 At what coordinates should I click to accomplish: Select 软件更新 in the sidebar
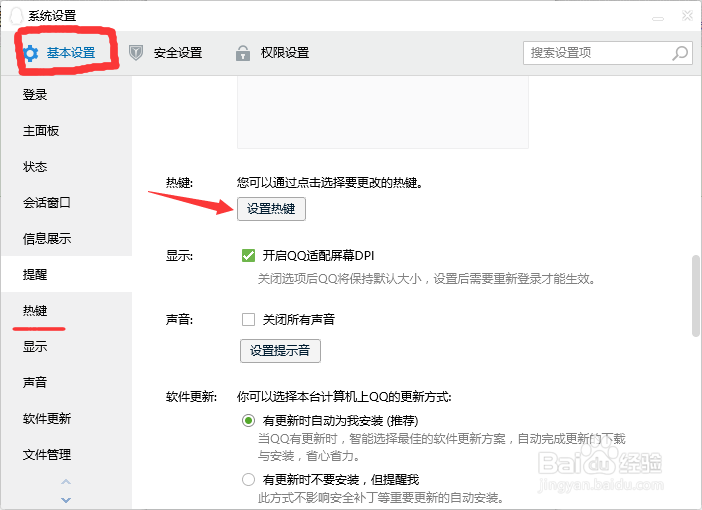pyautogui.click(x=66, y=418)
